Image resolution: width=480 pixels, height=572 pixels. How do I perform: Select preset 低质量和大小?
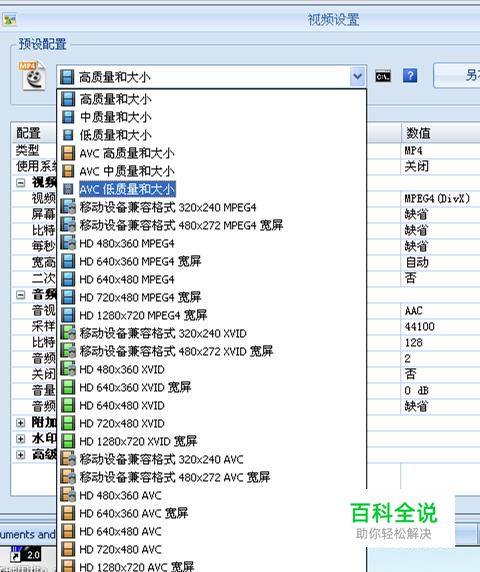coord(212,135)
